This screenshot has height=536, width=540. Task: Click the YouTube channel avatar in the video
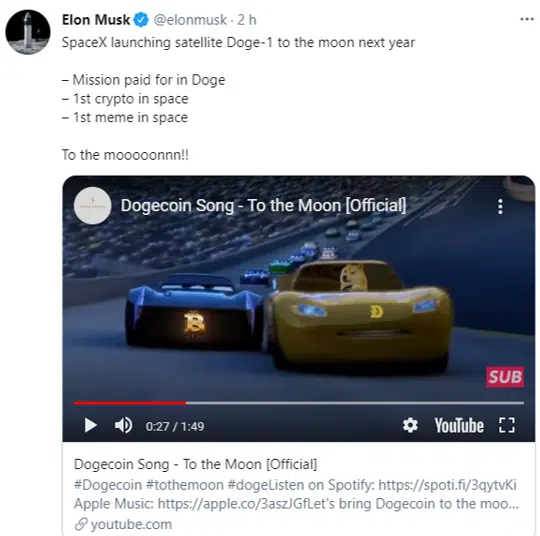(x=92, y=206)
